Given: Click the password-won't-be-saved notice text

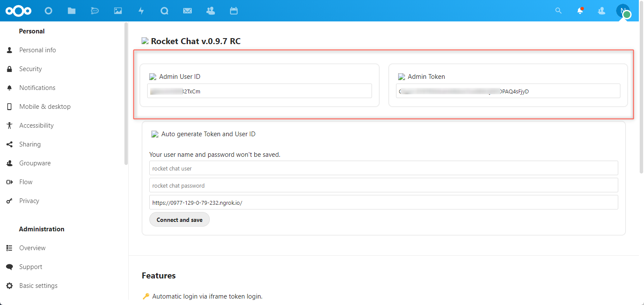Looking at the screenshot, I should [215, 155].
